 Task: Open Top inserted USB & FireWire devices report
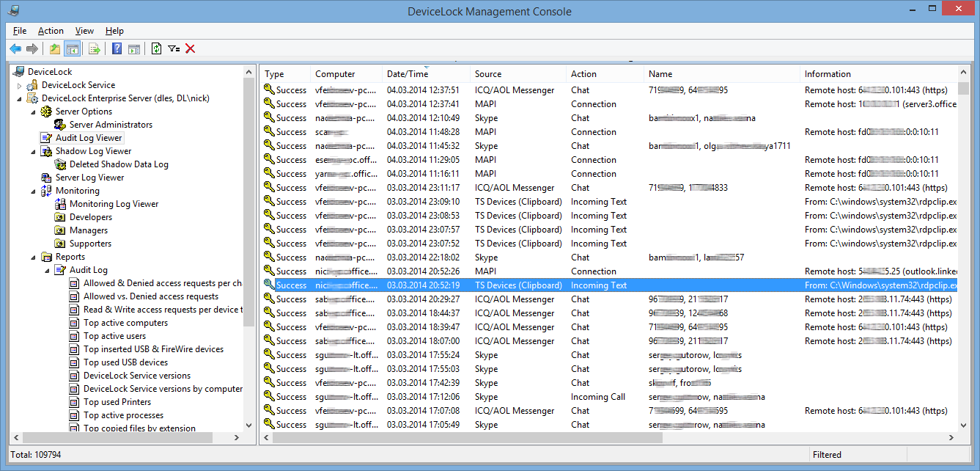pyautogui.click(x=153, y=349)
